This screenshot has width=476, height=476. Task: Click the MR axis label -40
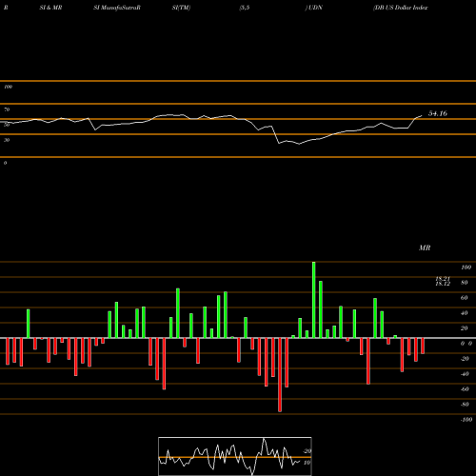[465, 374]
